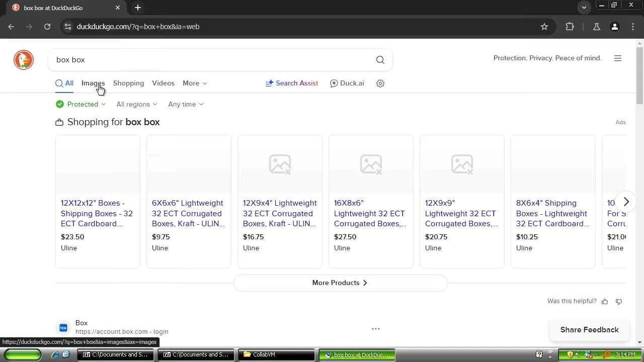Show next shopping products with the arrow

(626, 202)
